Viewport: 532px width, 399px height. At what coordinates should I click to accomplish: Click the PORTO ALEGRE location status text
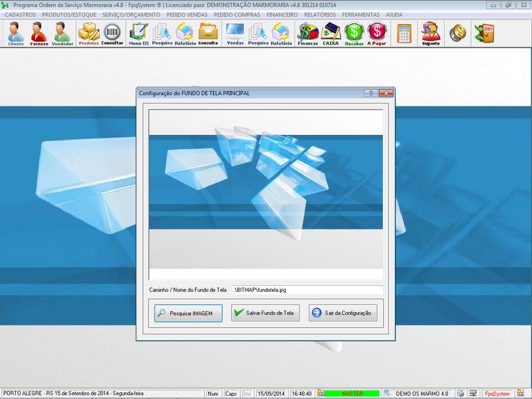[x=73, y=394]
